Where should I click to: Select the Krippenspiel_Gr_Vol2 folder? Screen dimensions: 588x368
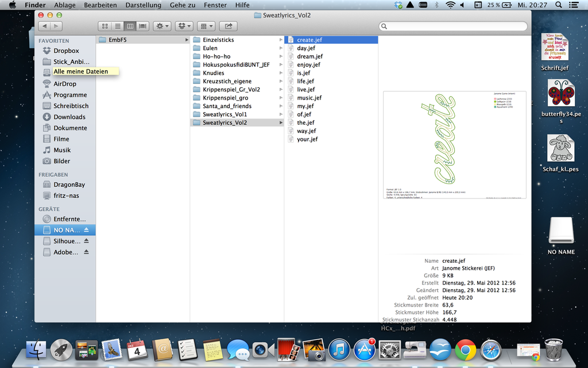coord(237,89)
